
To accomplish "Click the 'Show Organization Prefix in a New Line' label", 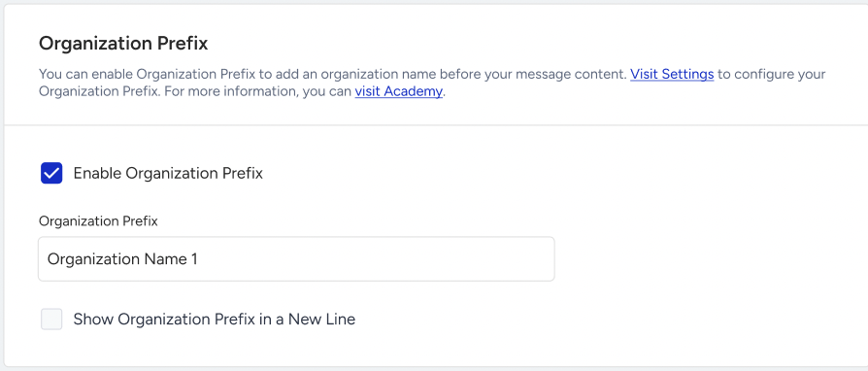I will [215, 320].
